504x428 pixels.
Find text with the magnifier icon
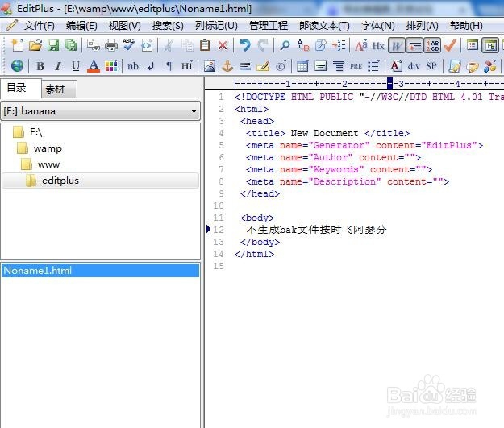tap(285, 45)
